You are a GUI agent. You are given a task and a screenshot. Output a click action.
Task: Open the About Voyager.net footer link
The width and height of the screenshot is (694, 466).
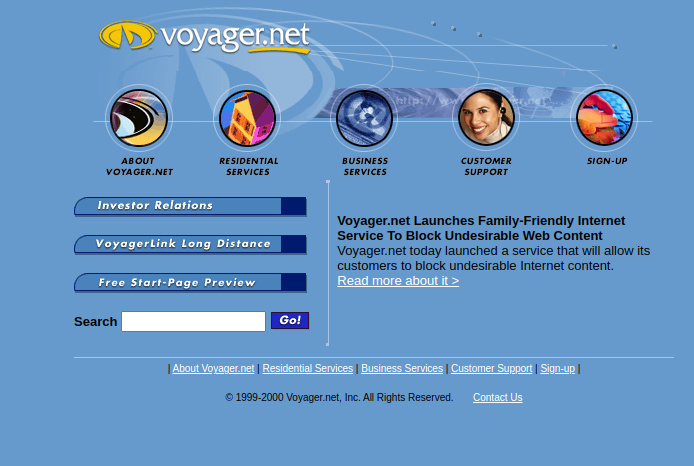click(x=213, y=368)
